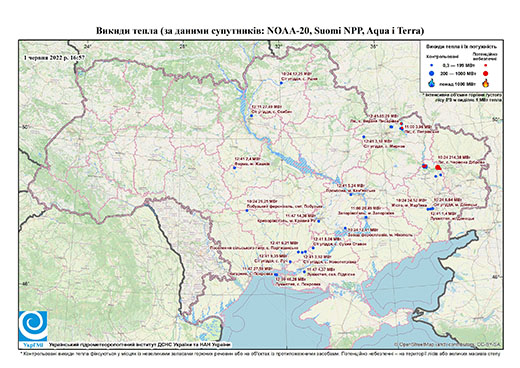
Task: Click the blue flame legend icon
Action: [x=431, y=83]
